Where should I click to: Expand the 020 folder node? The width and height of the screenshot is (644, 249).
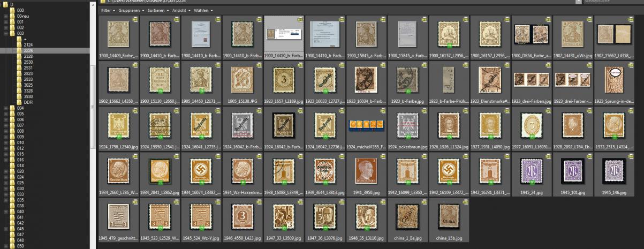6,171
